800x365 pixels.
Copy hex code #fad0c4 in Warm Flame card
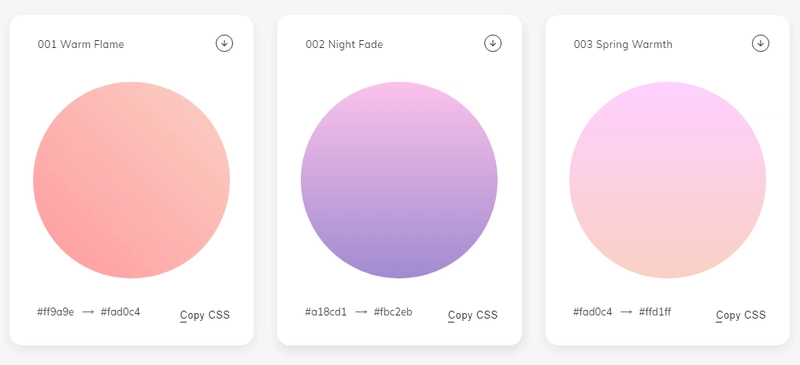click(x=120, y=312)
